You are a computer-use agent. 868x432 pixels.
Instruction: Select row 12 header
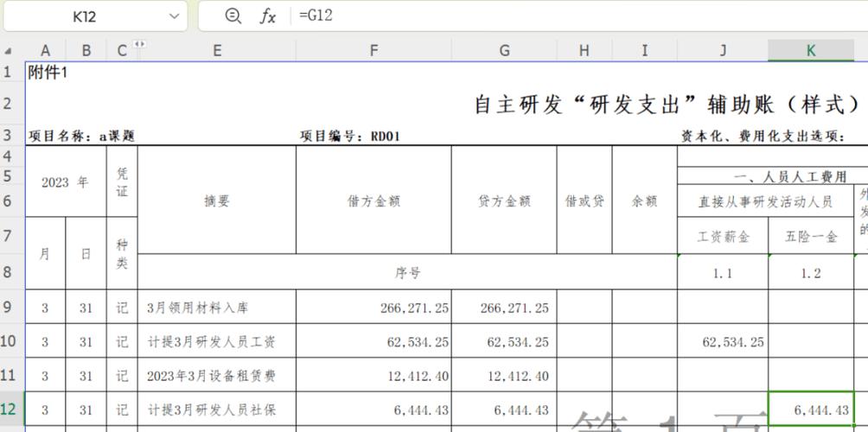click(8, 410)
